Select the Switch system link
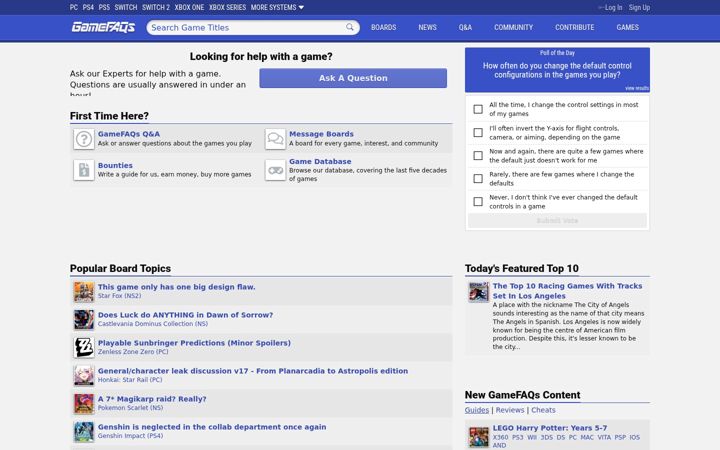The height and width of the screenshot is (450, 720). coord(126,7)
